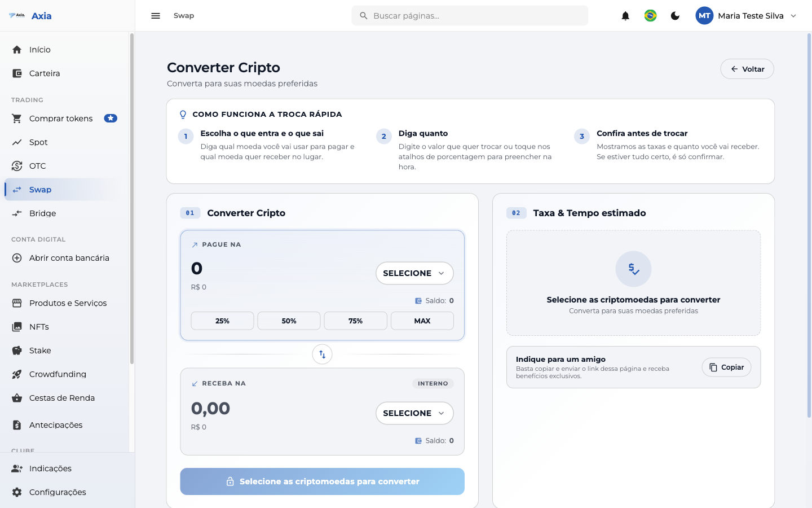Click the plus icon for Abrir conta bancária
Screen dimensions: 812x508
point(17,258)
